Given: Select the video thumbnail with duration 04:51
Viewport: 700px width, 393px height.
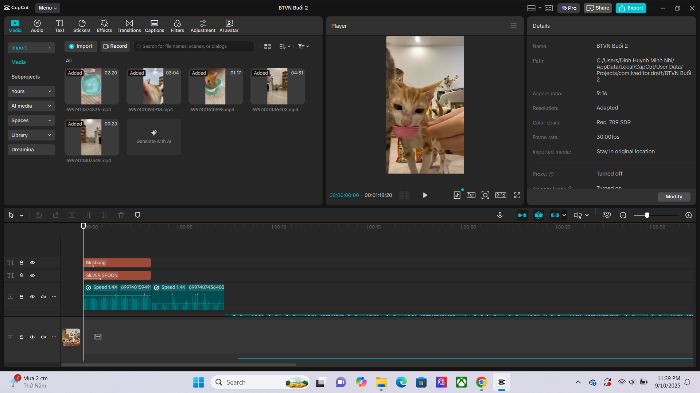Looking at the screenshot, I should click(x=278, y=86).
